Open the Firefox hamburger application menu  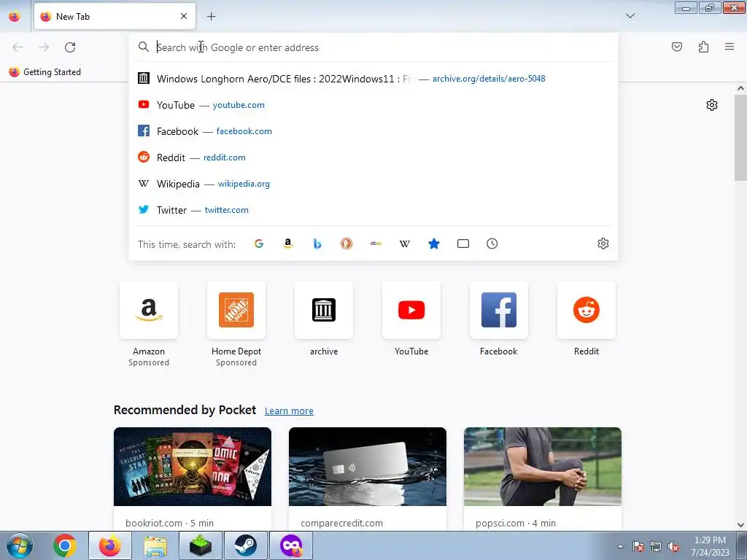pyautogui.click(x=729, y=47)
